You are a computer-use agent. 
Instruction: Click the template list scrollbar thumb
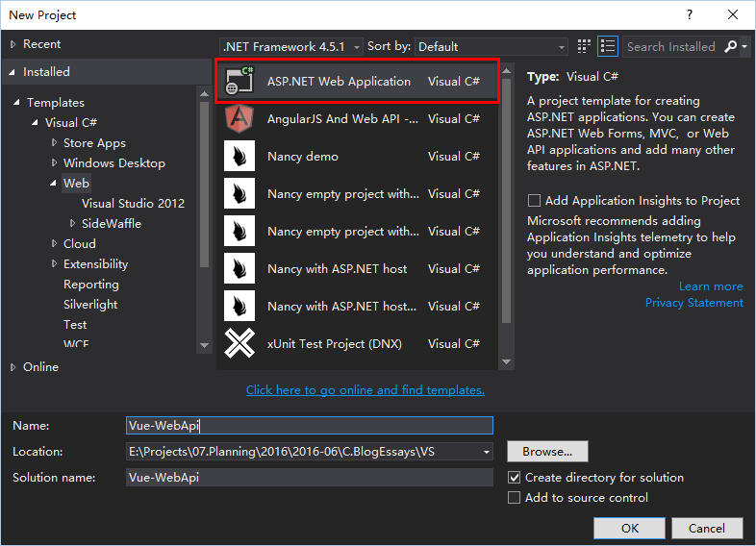pyautogui.click(x=506, y=201)
